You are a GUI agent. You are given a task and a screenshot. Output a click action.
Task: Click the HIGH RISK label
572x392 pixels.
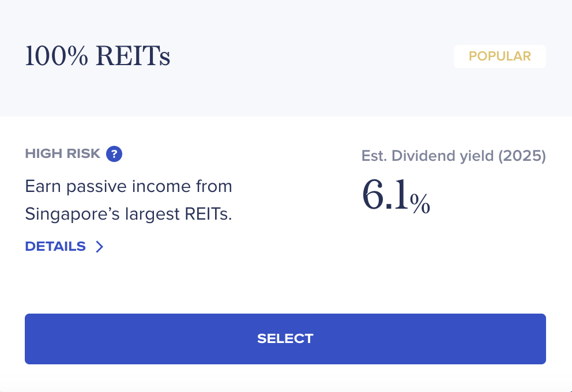click(63, 153)
